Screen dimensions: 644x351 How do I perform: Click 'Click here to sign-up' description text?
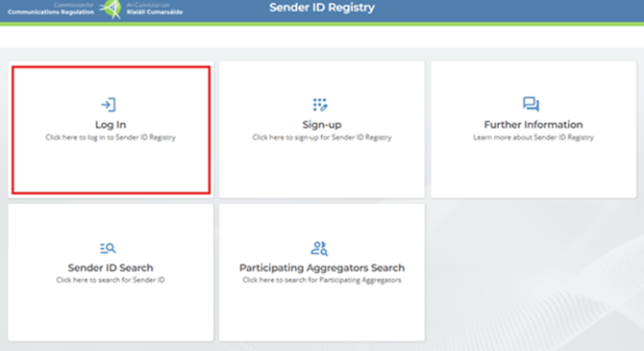tap(322, 138)
